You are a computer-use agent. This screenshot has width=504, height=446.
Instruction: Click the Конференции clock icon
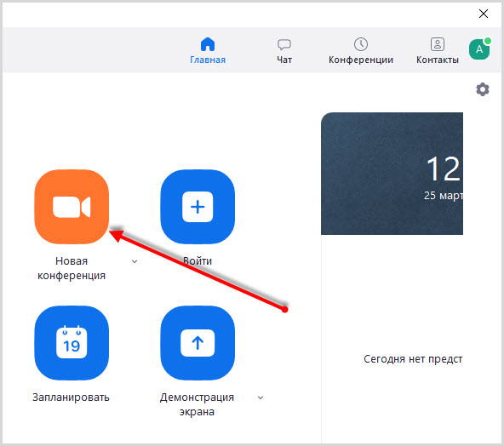(x=361, y=44)
